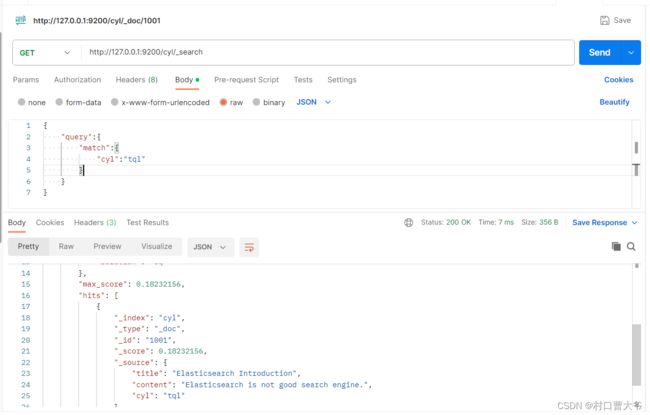Screen dimensions: 650x415
Task: Select the response Cookies tab
Action: coord(50,223)
